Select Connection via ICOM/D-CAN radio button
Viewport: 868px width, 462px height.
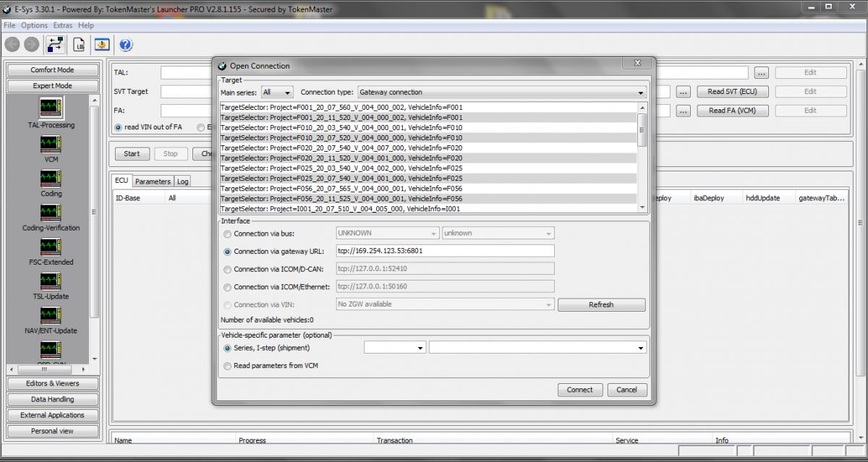point(228,270)
